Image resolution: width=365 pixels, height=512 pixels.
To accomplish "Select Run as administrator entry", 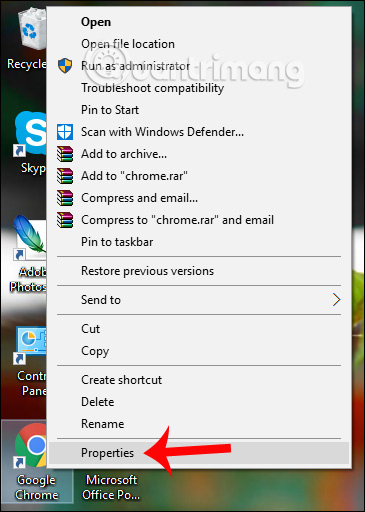I will (x=199, y=66).
